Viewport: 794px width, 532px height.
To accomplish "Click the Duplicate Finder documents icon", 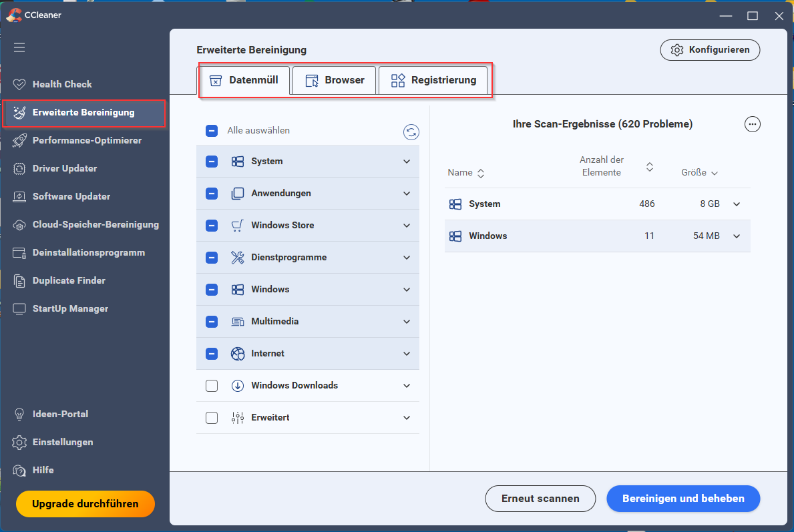I will tap(19, 281).
